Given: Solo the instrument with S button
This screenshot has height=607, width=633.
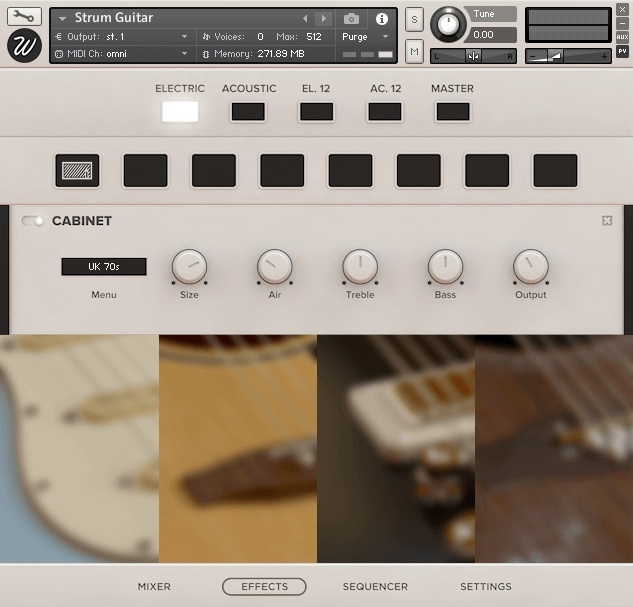Looking at the screenshot, I should click(x=414, y=21).
